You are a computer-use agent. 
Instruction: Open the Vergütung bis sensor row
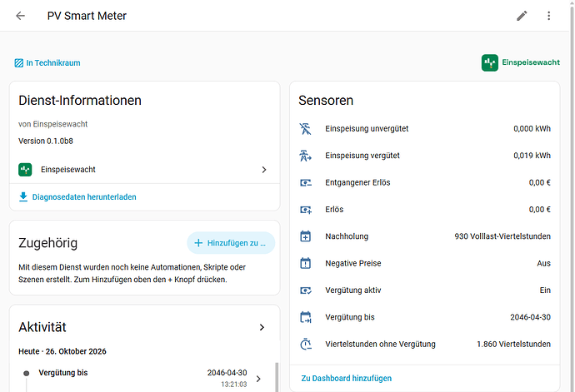[x=425, y=317]
